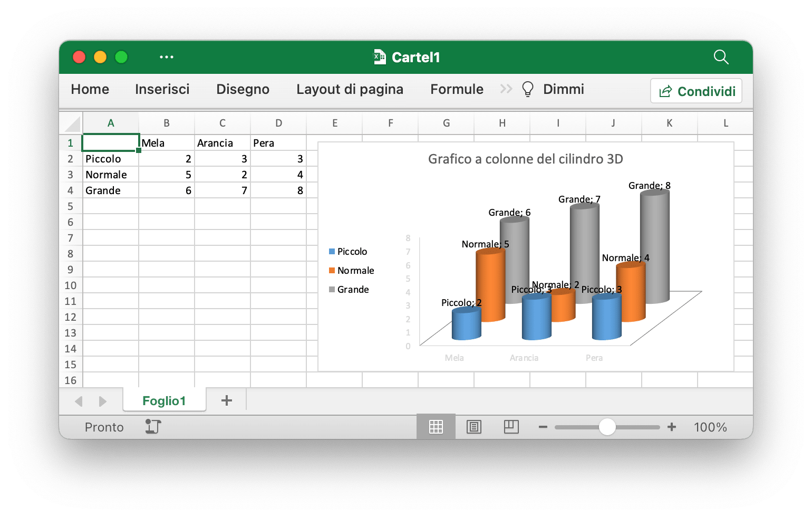The image size is (812, 517).
Task: Click the Arancia axis label in chart
Action: pos(524,358)
